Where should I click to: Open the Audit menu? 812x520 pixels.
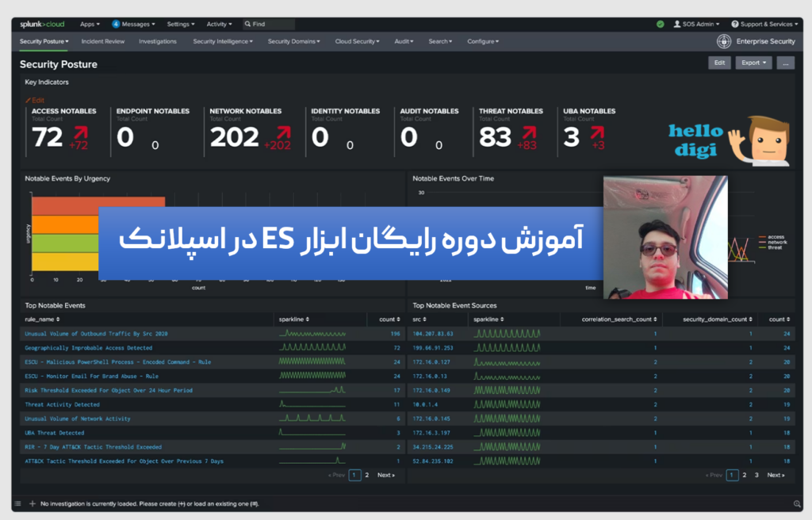point(404,41)
